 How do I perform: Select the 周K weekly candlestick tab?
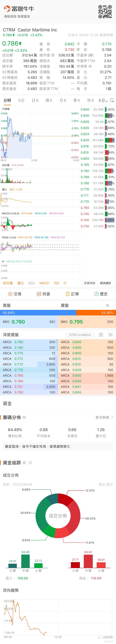49,100
